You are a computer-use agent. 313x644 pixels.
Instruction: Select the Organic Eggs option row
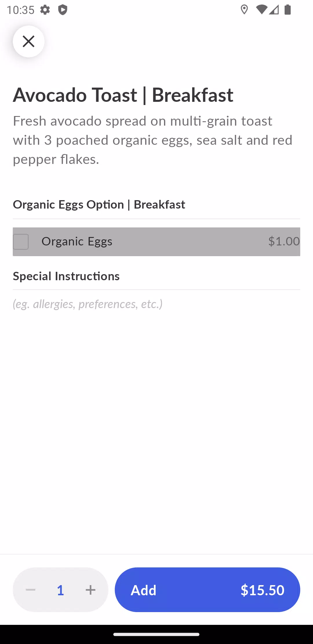click(x=156, y=242)
